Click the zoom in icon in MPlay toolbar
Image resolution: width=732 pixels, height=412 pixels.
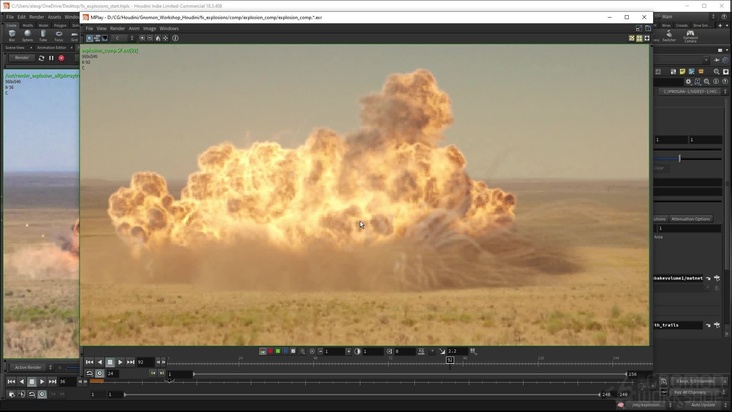tap(142, 38)
